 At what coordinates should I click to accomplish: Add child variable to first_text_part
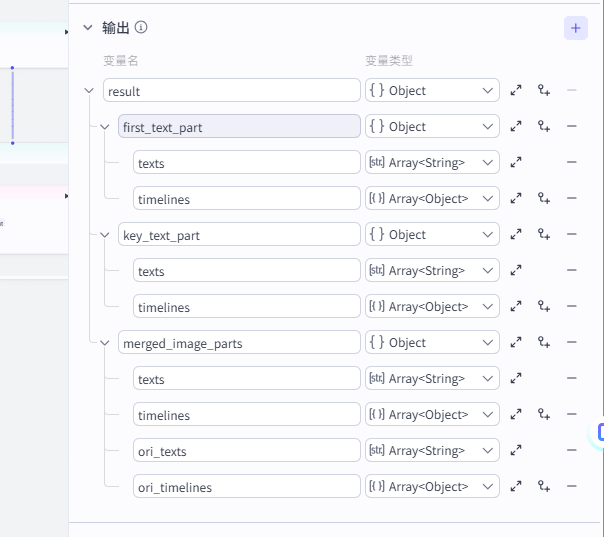click(544, 127)
